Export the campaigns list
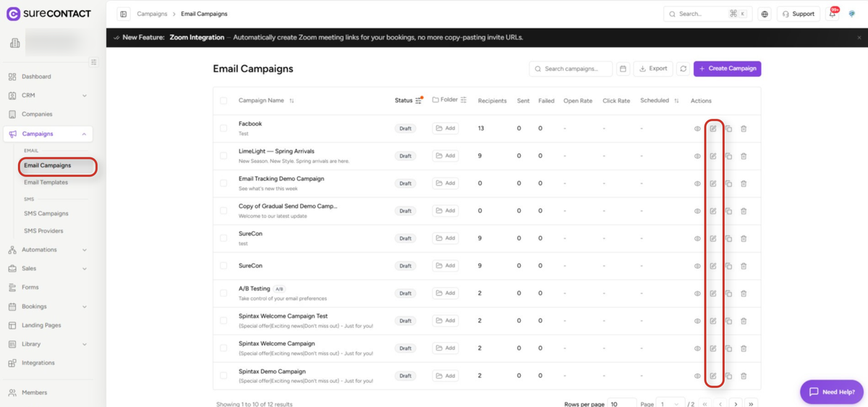868x407 pixels. tap(653, 69)
